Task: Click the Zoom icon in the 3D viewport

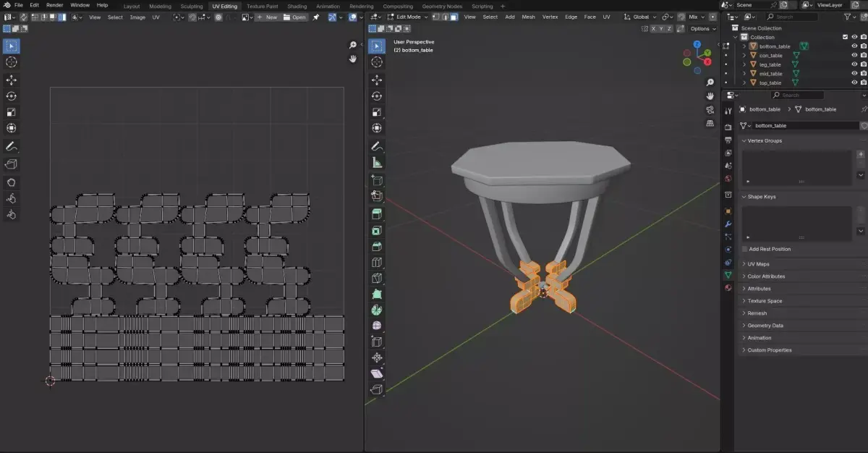Action: [x=710, y=82]
